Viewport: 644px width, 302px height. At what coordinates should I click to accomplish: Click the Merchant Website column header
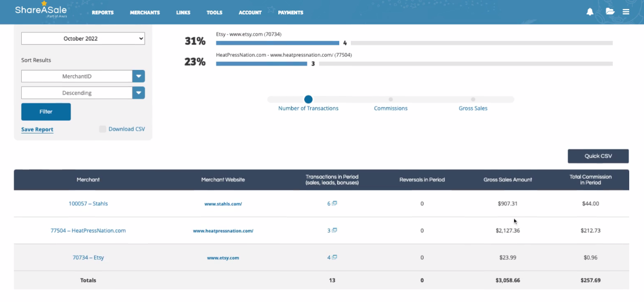click(x=223, y=180)
